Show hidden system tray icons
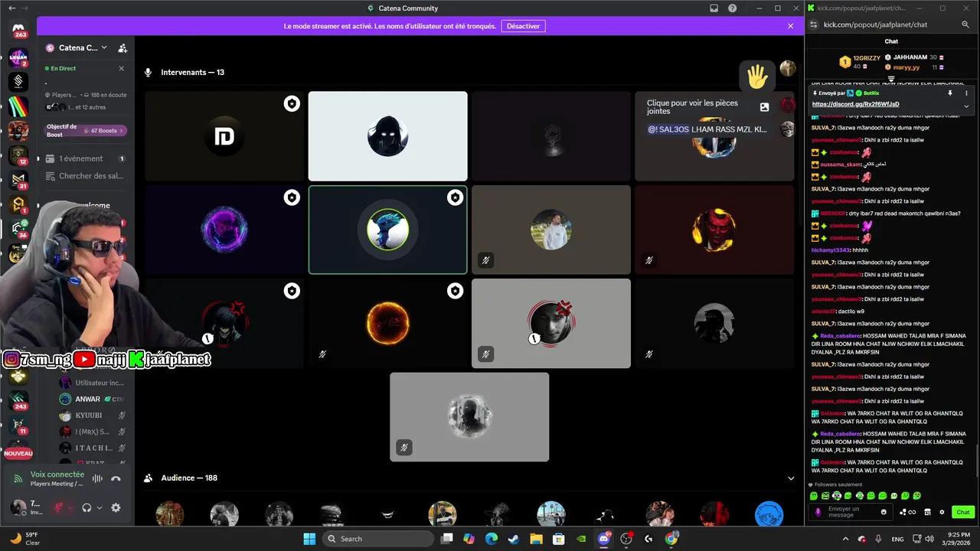 pos(847,539)
